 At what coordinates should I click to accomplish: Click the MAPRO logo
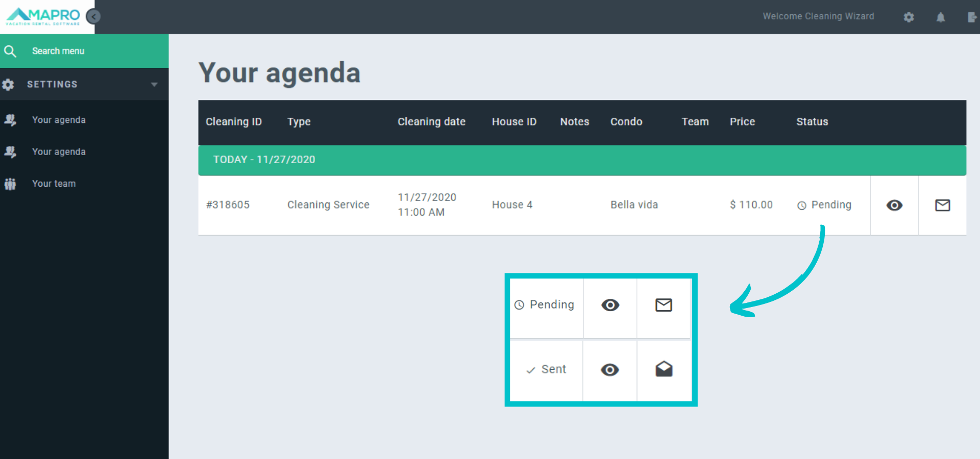click(x=43, y=16)
